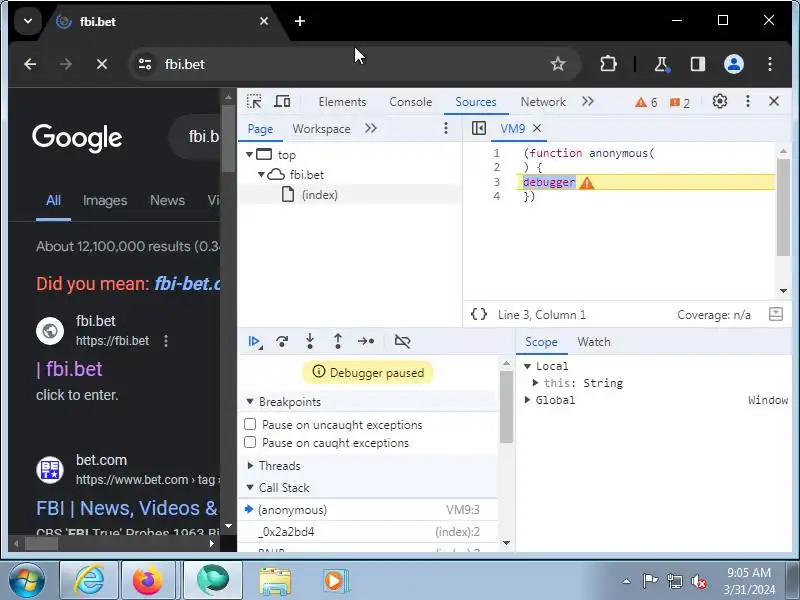Image resolution: width=800 pixels, height=600 pixels.
Task: Enable Pause on uncaught exceptions
Action: click(x=250, y=424)
